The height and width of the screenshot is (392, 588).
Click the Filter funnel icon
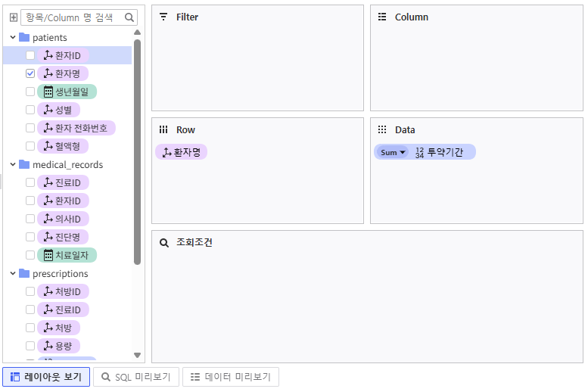coord(163,17)
